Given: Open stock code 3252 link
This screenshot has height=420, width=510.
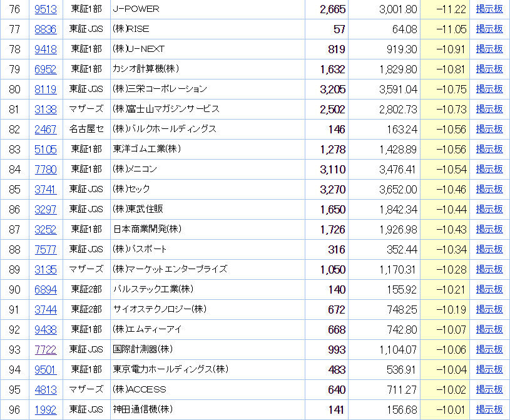Looking at the screenshot, I should click(46, 230).
